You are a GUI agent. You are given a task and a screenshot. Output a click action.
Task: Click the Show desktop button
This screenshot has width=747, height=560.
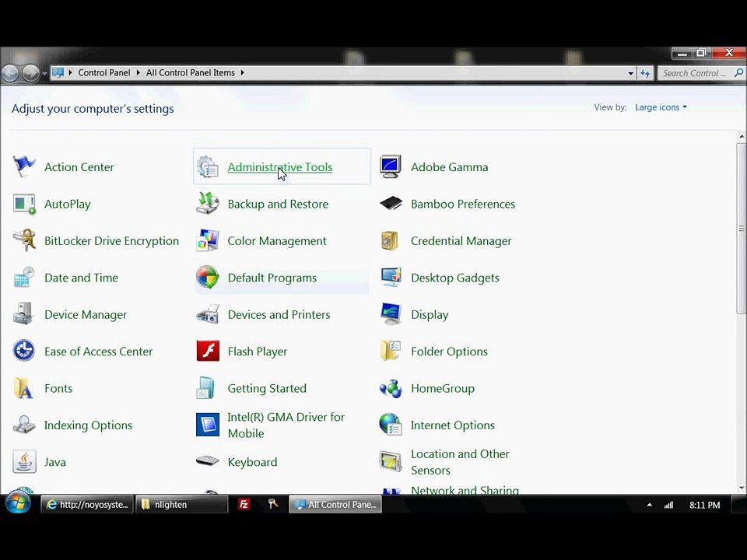pos(739,504)
